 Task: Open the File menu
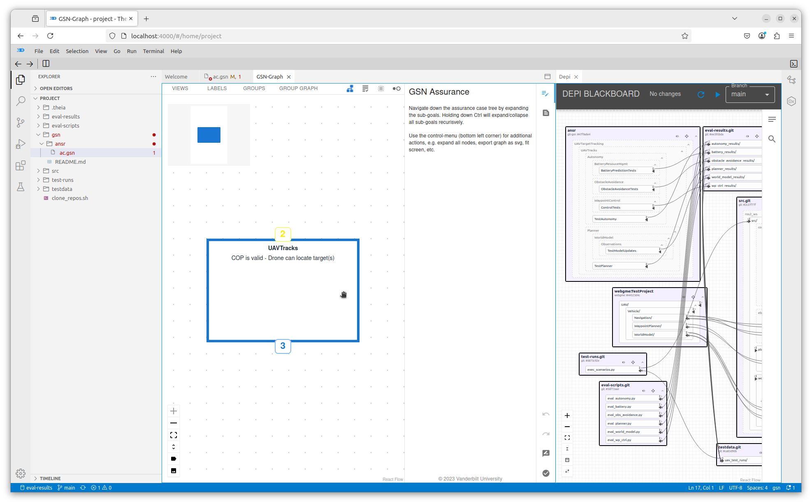tap(39, 51)
